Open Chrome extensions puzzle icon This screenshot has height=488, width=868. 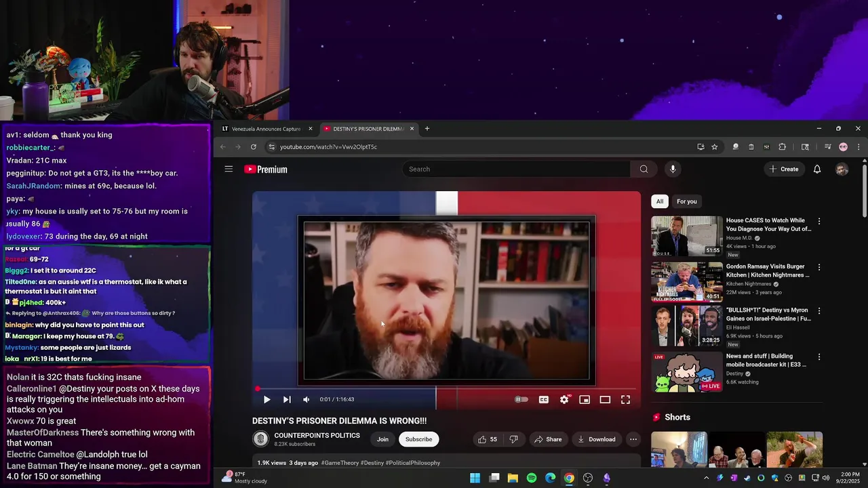[x=782, y=147]
